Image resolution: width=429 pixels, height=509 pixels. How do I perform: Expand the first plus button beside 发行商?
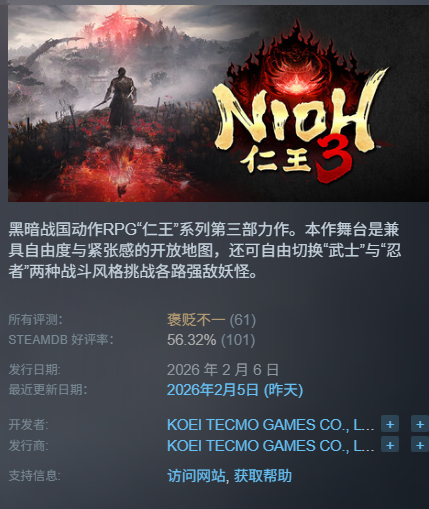tap(390, 445)
